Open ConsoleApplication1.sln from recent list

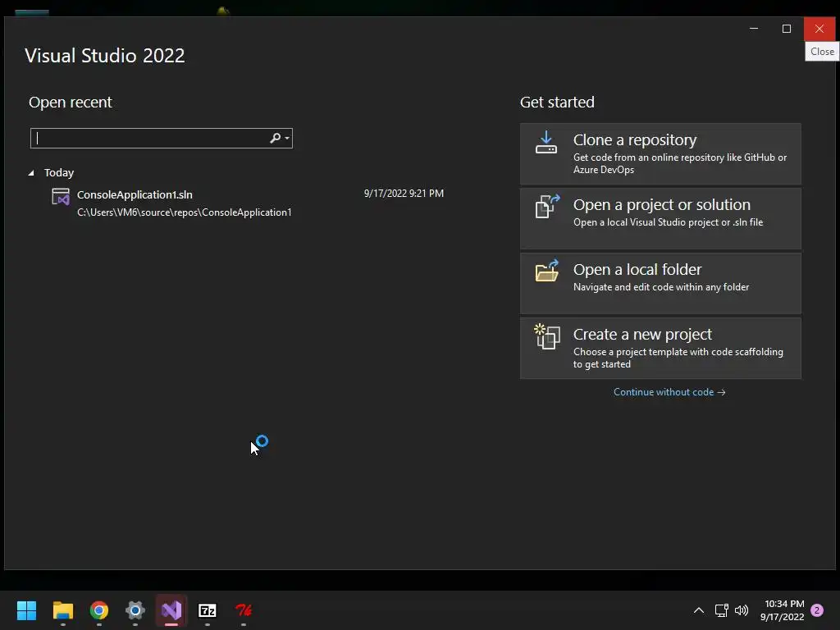(x=246, y=203)
